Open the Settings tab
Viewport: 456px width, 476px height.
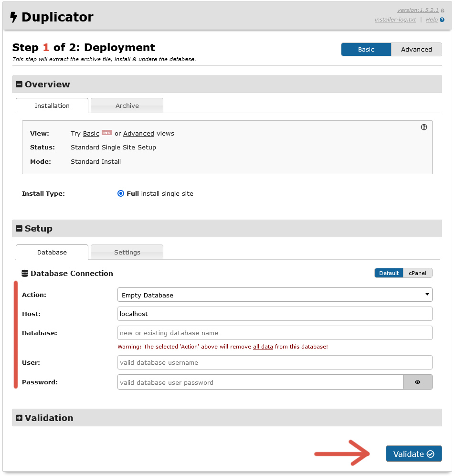tap(127, 252)
